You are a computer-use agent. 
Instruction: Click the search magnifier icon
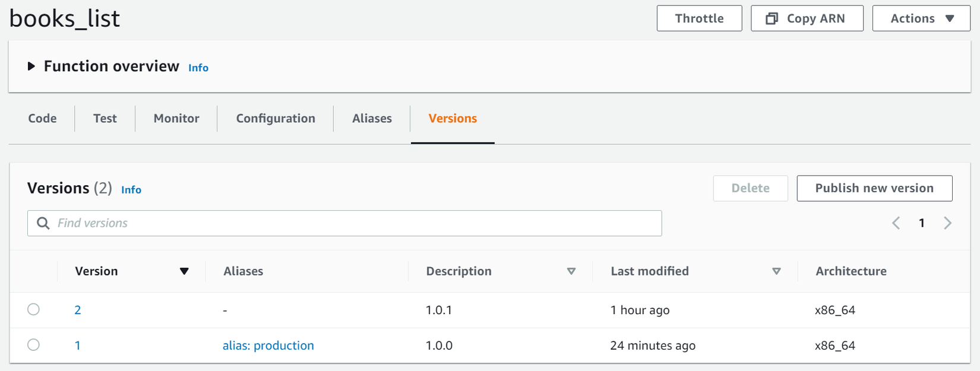coord(43,223)
